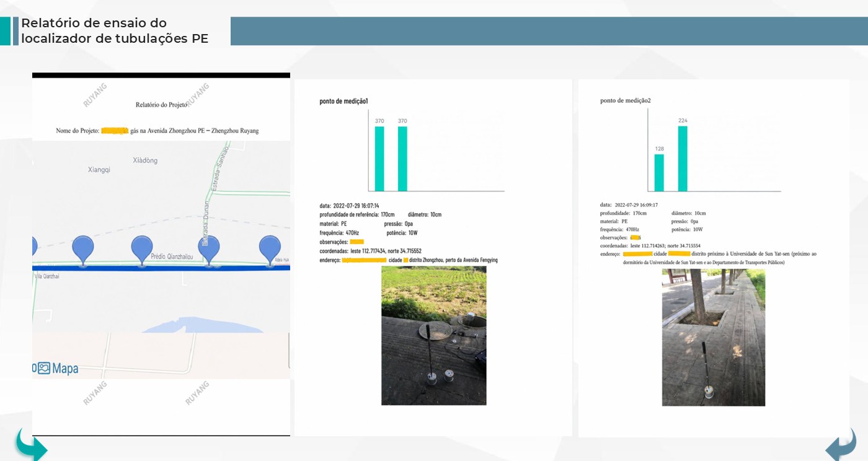Click the slide title Relatório de ensaio
The height and width of the screenshot is (461, 868).
(x=115, y=31)
